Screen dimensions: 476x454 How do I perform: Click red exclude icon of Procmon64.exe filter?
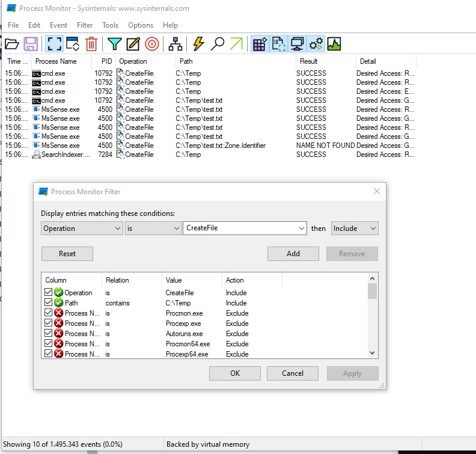58,343
